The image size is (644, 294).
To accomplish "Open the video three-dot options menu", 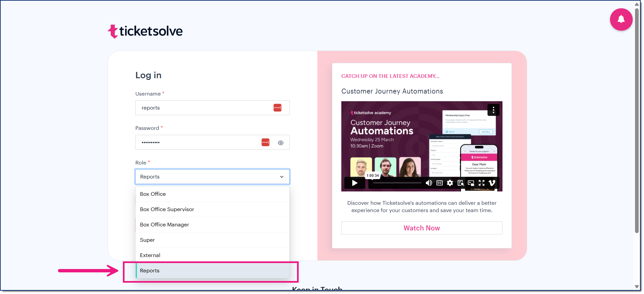I will point(493,110).
